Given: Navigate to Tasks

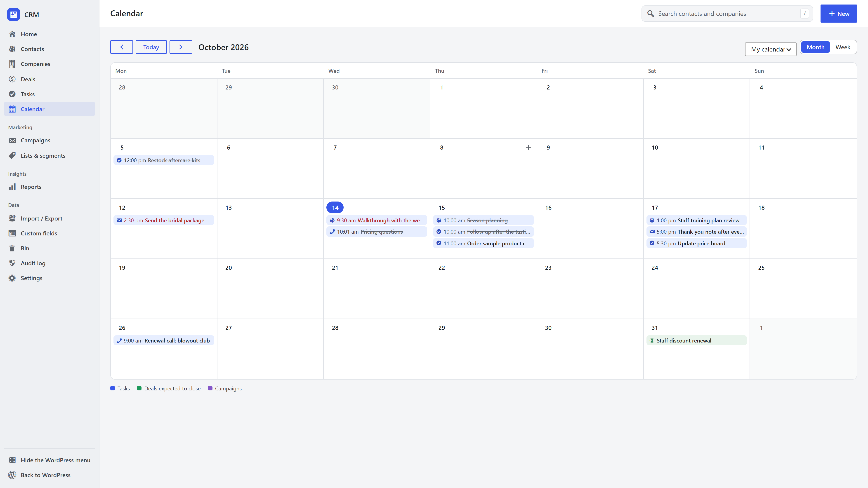Looking at the screenshot, I should (x=50, y=94).
